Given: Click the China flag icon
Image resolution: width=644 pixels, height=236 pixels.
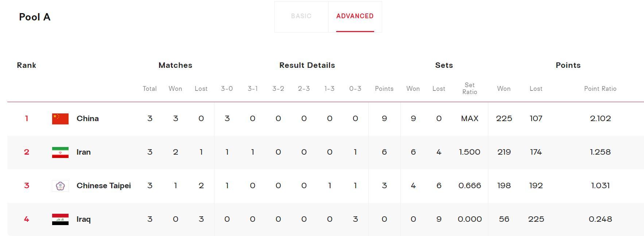Looking at the screenshot, I should 60,119.
